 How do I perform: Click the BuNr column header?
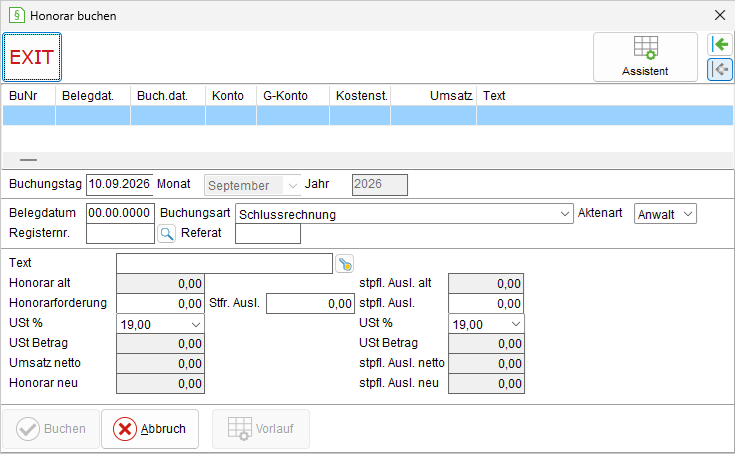tap(29, 96)
